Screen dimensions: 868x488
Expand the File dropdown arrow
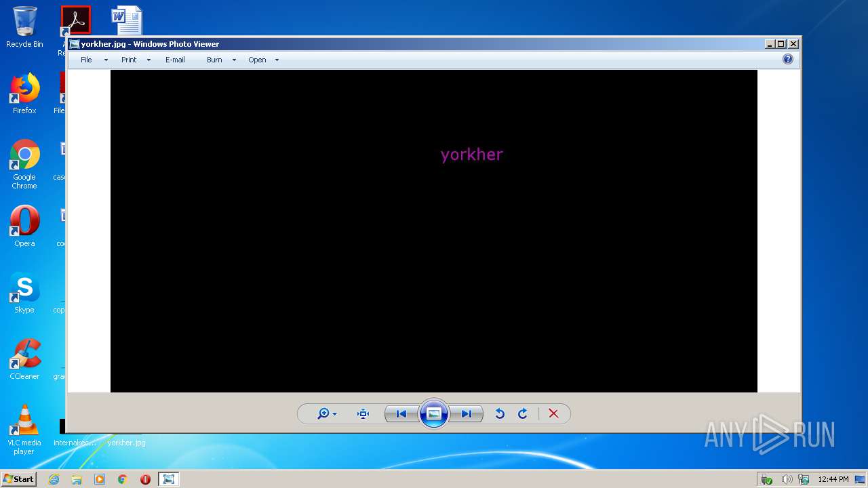(x=106, y=60)
